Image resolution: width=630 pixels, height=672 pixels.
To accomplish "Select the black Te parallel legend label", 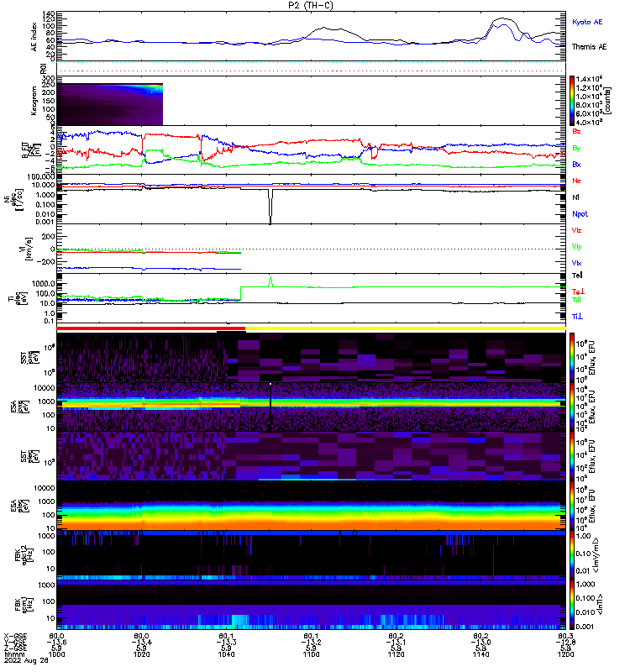I will [577, 276].
